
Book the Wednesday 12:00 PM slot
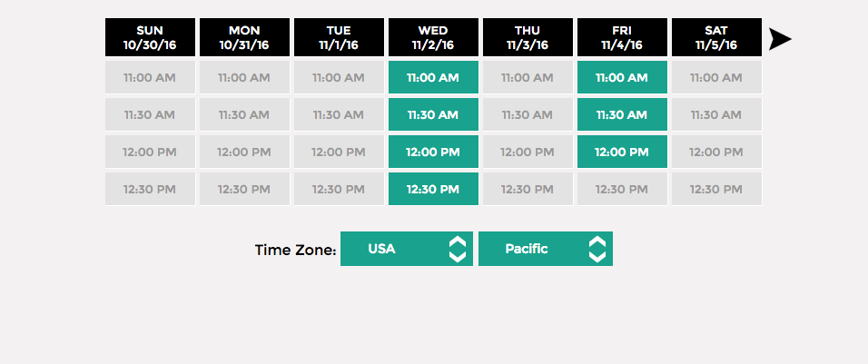pos(433,152)
